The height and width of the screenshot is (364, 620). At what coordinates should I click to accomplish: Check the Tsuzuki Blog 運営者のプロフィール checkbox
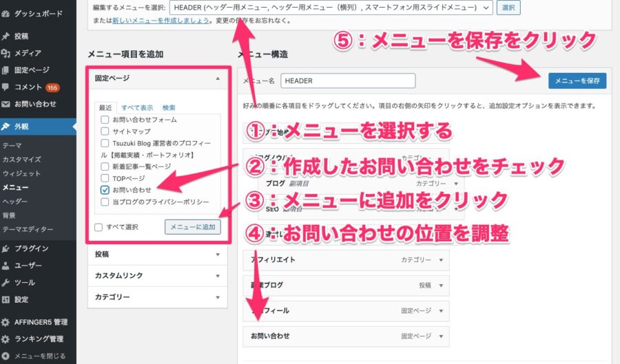(105, 143)
